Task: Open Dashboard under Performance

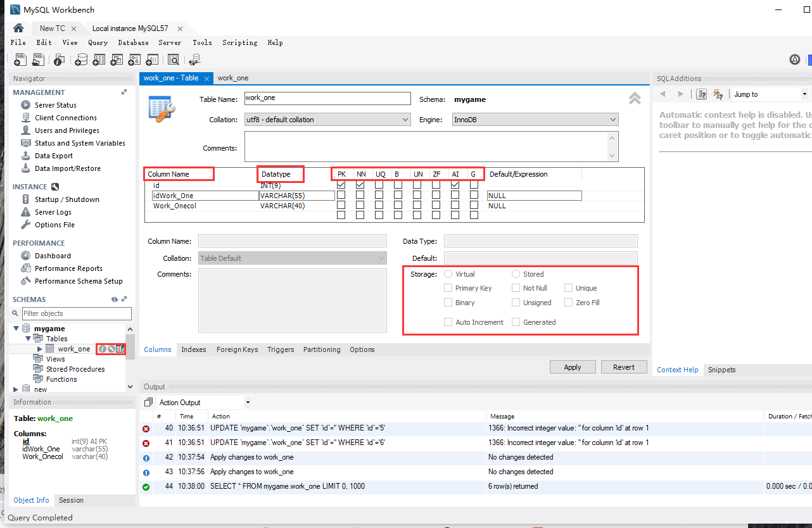Action: [x=53, y=256]
